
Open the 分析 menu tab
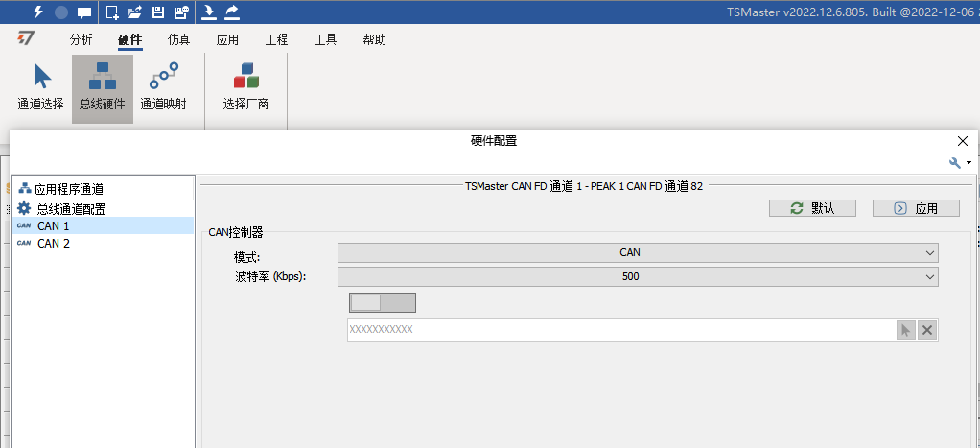pyautogui.click(x=82, y=40)
